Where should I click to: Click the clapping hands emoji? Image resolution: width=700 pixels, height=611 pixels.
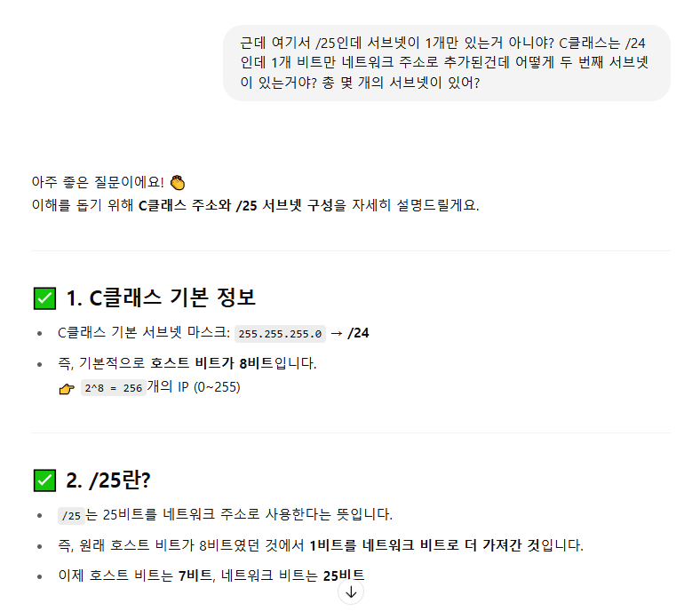(x=178, y=182)
